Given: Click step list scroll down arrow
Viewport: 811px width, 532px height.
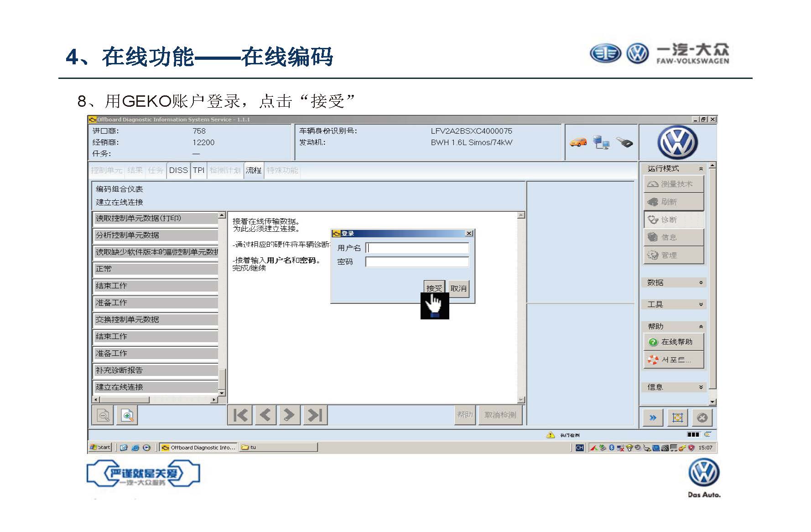Looking at the screenshot, I should click(222, 393).
